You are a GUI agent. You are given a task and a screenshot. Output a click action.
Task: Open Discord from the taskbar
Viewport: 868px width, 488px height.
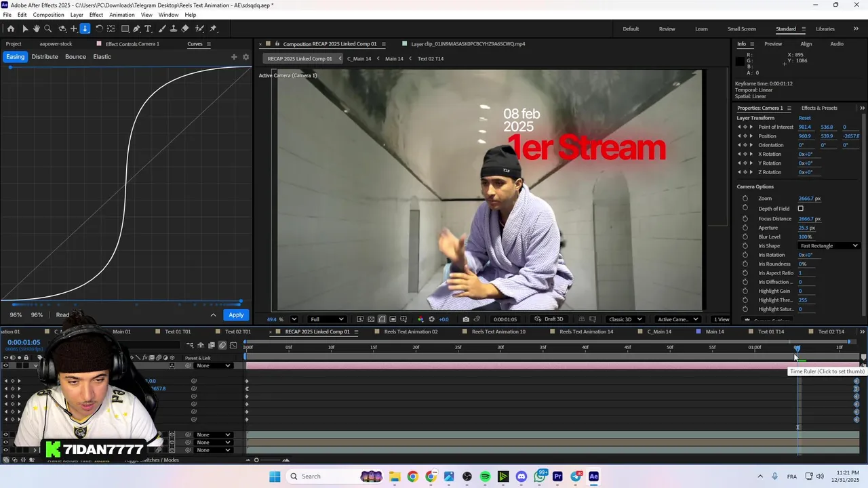pos(521,476)
